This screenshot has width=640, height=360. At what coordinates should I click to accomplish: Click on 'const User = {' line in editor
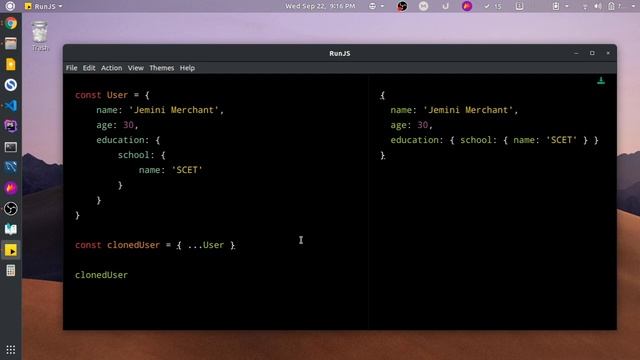[112, 95]
